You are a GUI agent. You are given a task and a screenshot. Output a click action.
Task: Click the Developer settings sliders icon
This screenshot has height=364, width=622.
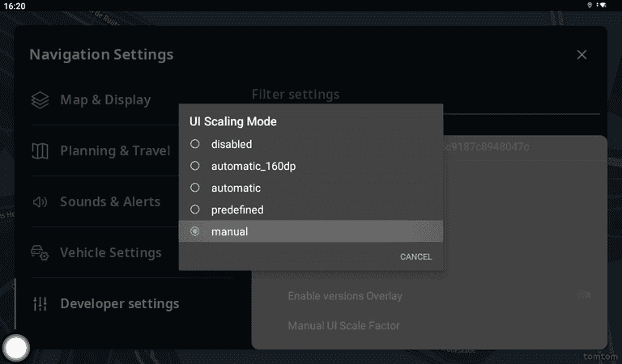(40, 304)
